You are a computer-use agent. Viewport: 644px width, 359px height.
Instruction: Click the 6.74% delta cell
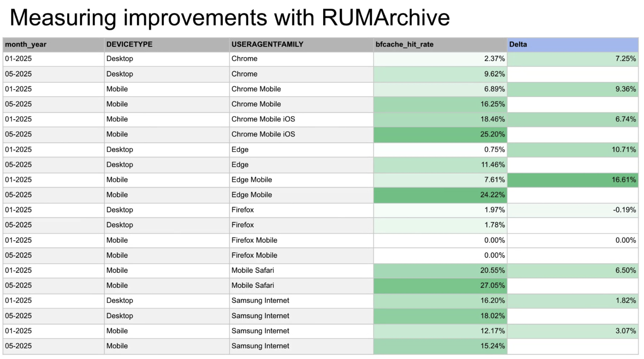(x=573, y=119)
